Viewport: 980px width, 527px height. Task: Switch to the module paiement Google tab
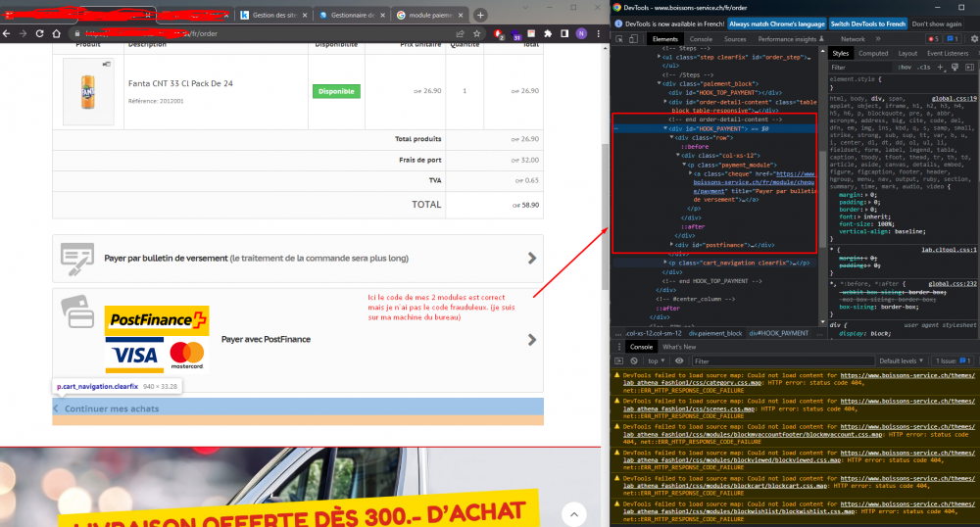tap(430, 15)
